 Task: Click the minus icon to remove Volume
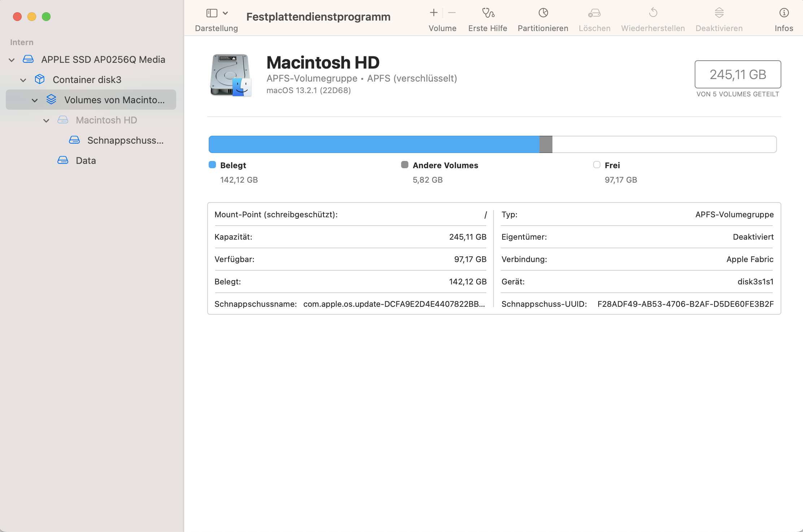pyautogui.click(x=452, y=13)
